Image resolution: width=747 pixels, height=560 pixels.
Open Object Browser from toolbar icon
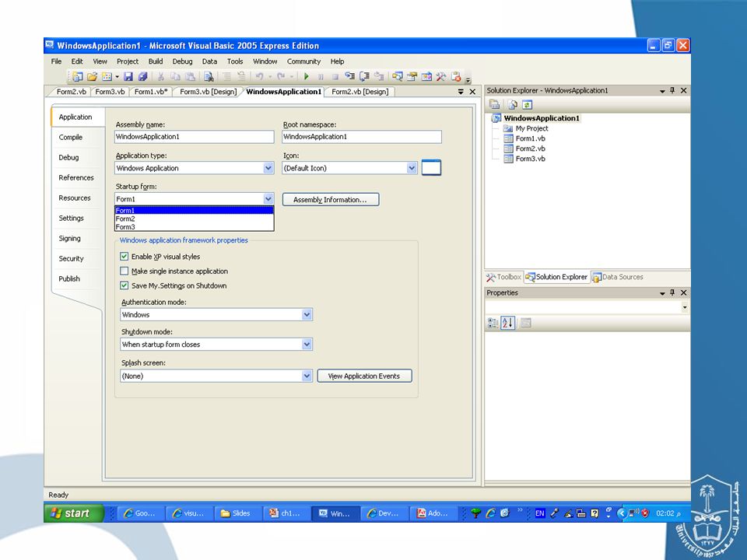point(427,76)
